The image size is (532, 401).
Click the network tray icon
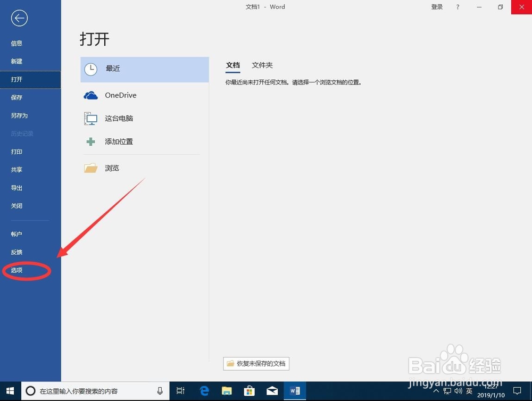[447, 391]
